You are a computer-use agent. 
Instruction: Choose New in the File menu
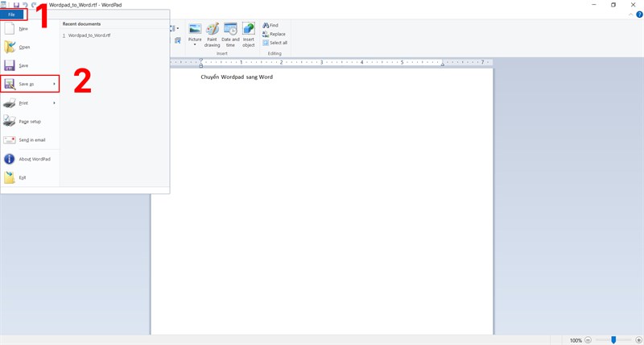30,29
